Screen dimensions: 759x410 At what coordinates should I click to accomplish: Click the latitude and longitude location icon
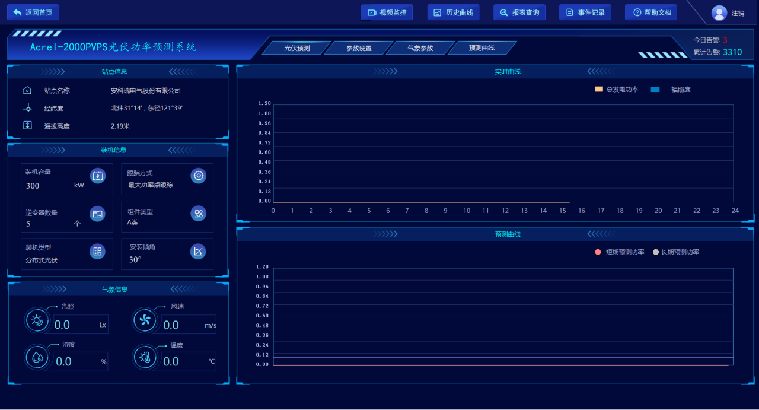[27, 108]
